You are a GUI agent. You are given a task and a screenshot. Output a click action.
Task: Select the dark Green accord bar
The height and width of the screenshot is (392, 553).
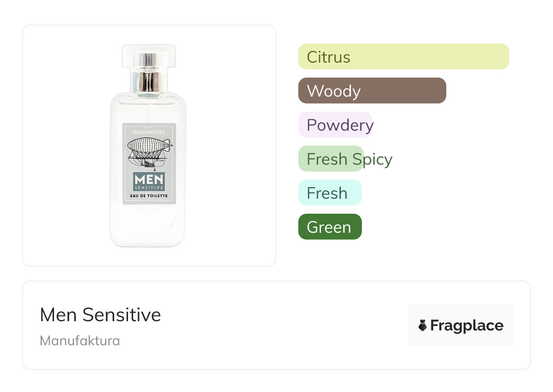point(330,227)
